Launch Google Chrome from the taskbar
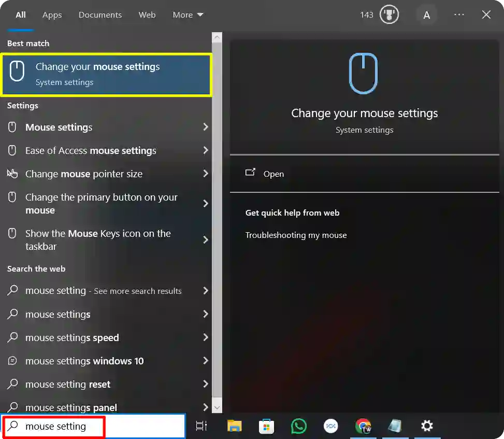Viewport: 504px width, 439px height. pos(363,426)
